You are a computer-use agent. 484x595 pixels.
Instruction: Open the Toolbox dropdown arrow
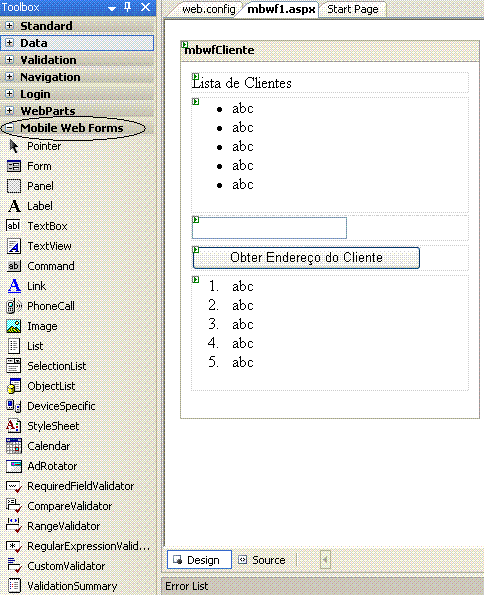point(112,8)
